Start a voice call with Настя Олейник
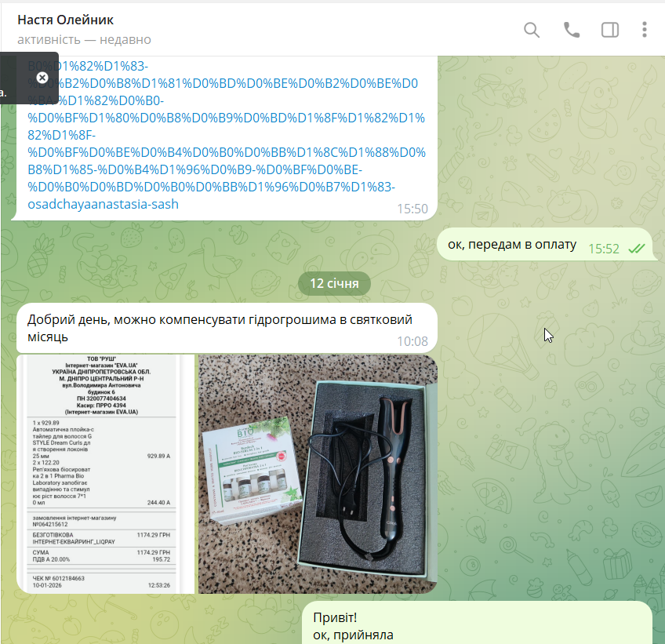 point(571,30)
